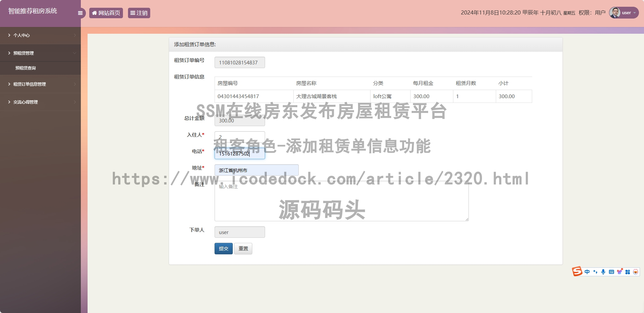Focus the 地址 address input field
The height and width of the screenshot is (313, 644).
point(257,170)
